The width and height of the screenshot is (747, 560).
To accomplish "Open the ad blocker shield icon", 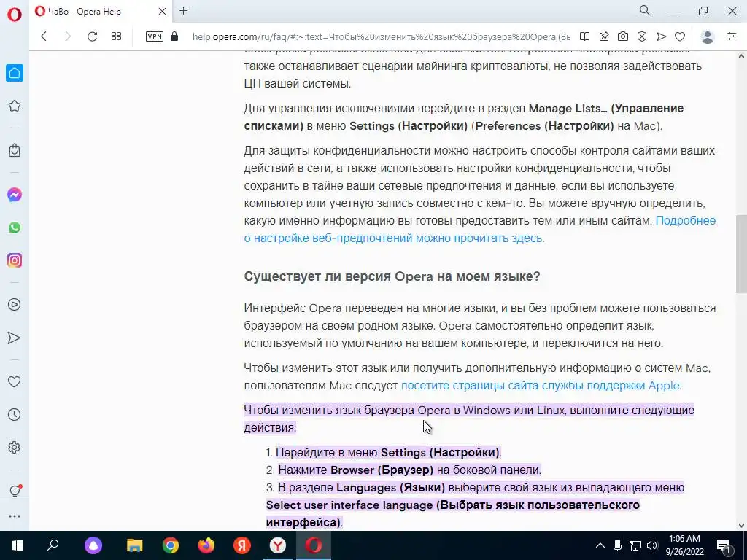I will click(642, 36).
